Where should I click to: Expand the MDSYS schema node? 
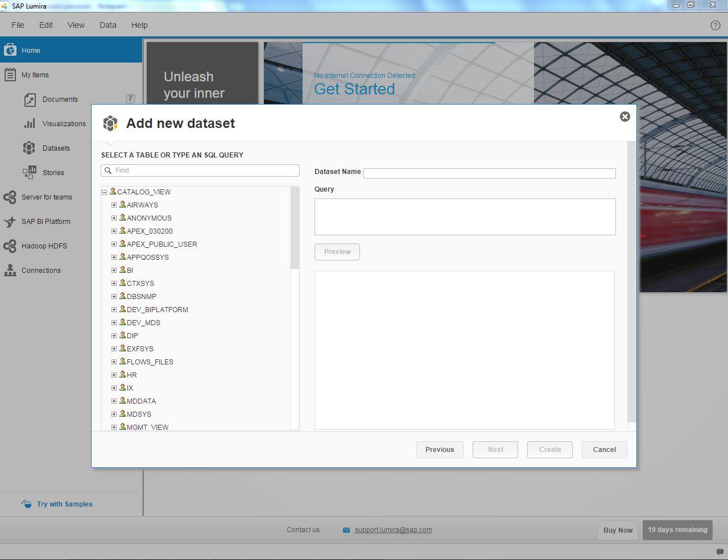(114, 414)
